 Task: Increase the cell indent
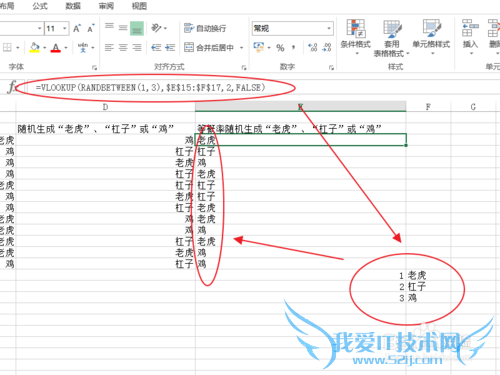170,48
